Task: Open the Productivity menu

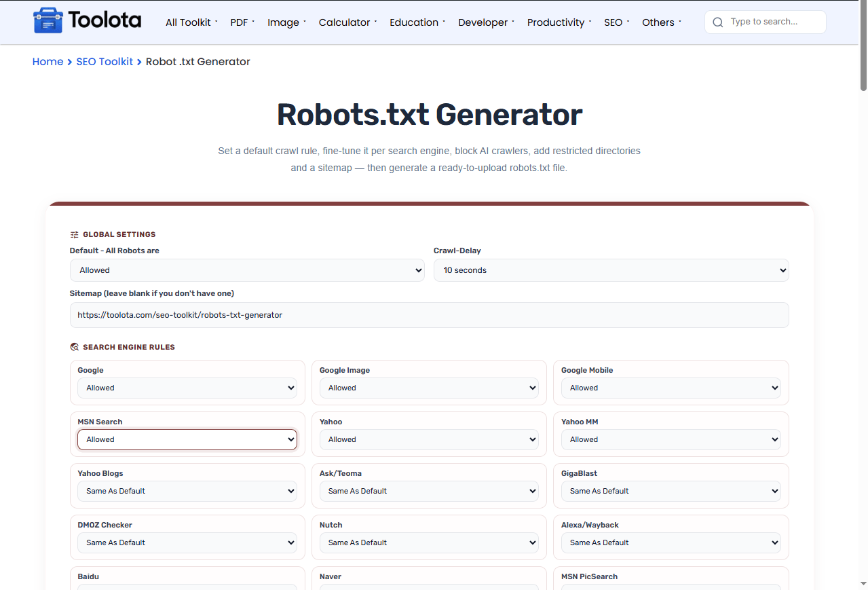Action: 559,22
